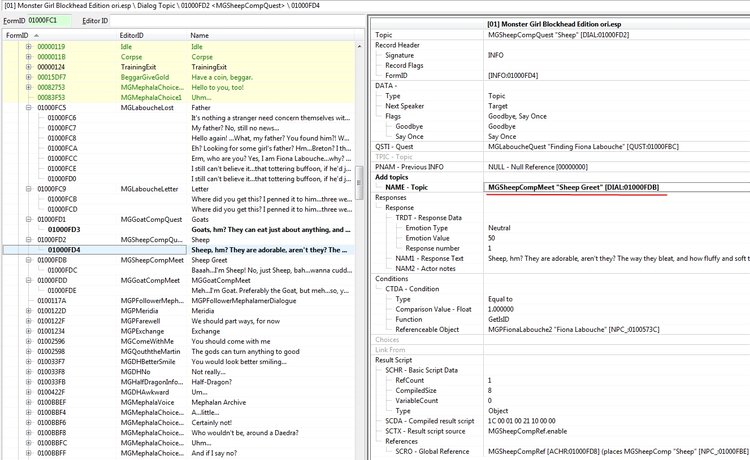Click Emotion Type value Neutral
This screenshot has height=460, width=750.
click(499, 228)
